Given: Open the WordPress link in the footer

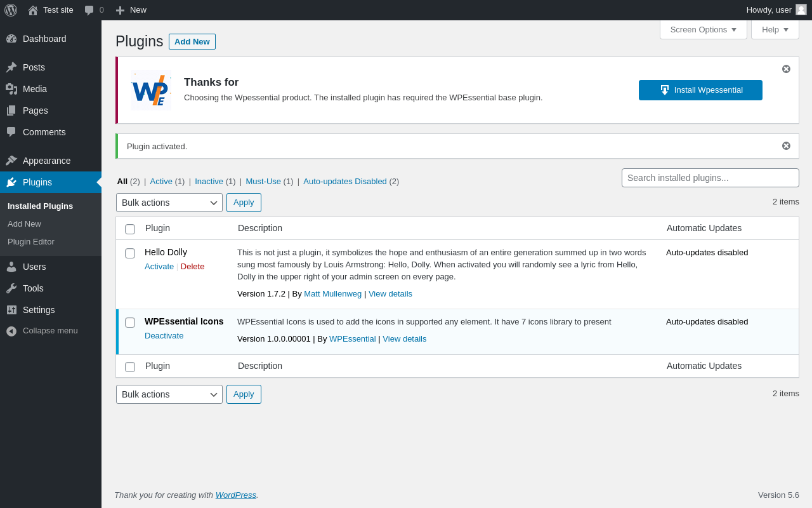Looking at the screenshot, I should [x=236, y=495].
